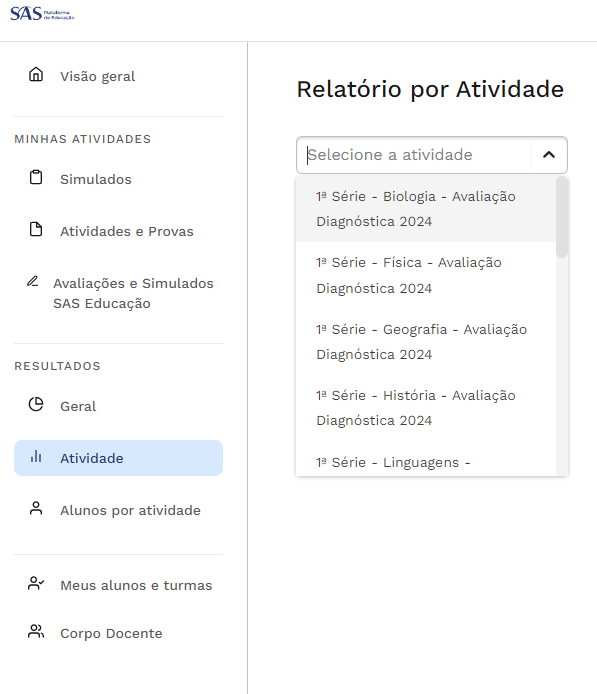The width and height of the screenshot is (597, 694).
Task: Click the group icon beside Corpo Docente
Action: [36, 631]
